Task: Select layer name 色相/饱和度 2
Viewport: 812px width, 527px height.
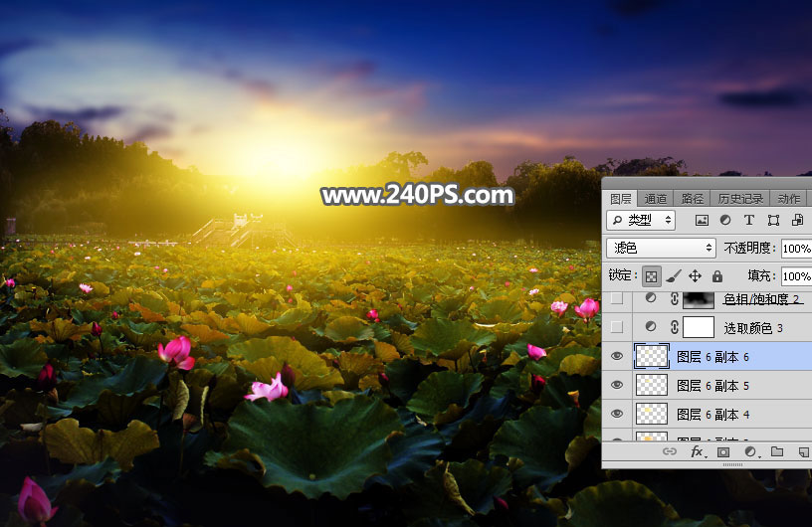Action: 763,298
